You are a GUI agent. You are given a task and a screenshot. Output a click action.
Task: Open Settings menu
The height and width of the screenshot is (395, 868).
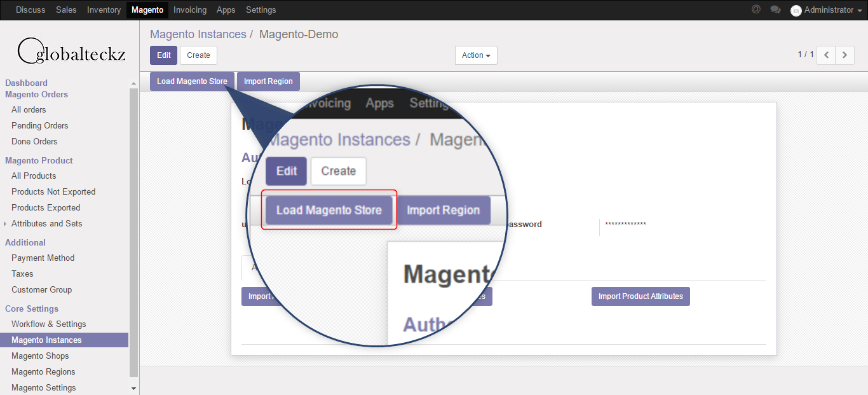pos(261,10)
